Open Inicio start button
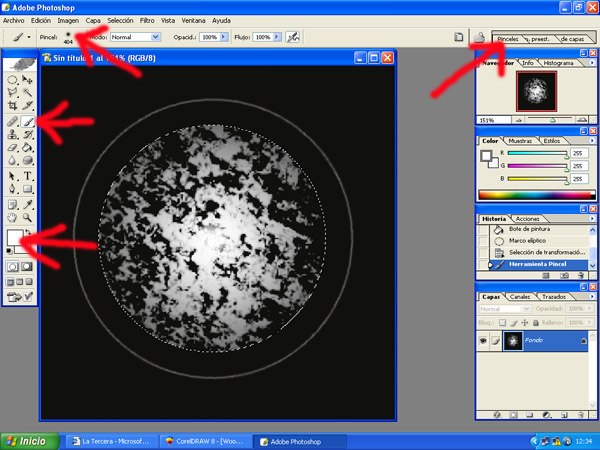The image size is (600, 450). 30,441
